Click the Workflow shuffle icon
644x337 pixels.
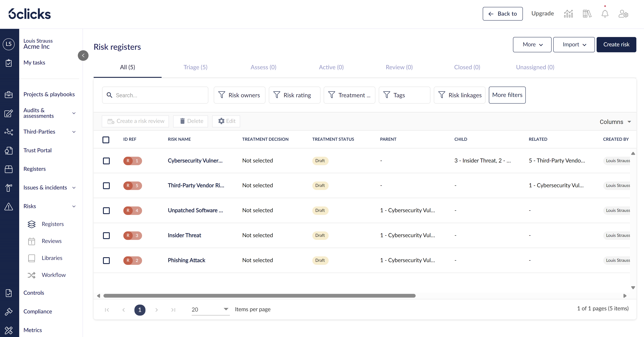click(31, 275)
